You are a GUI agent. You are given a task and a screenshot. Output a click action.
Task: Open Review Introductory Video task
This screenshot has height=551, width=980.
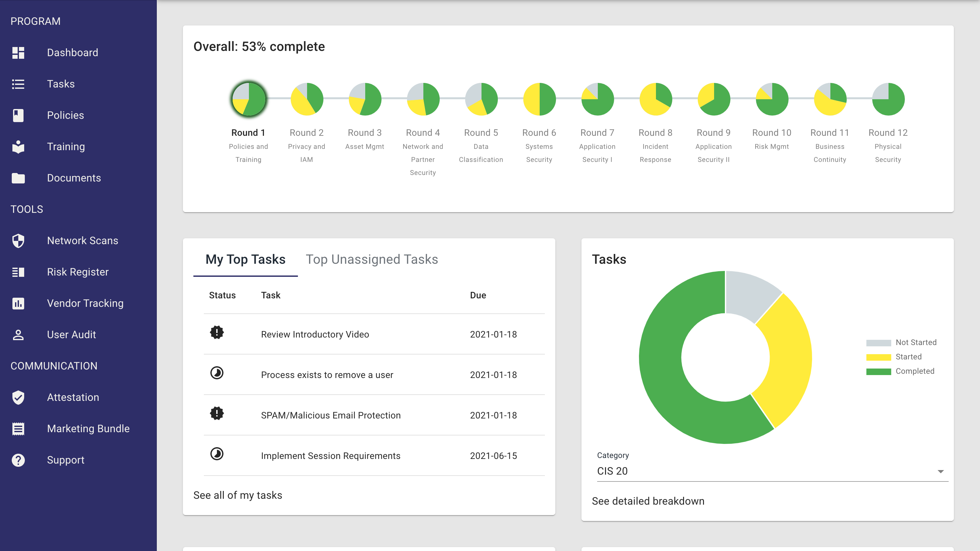315,334
